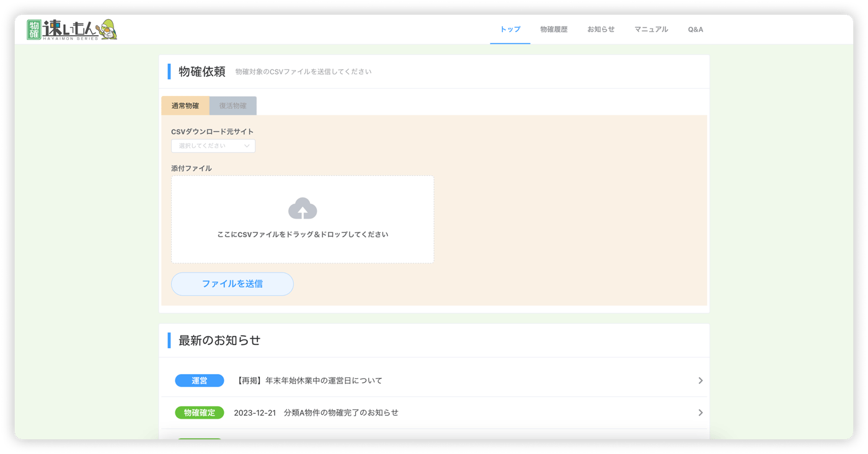The image size is (868, 454).
Task: Click the 物確確定 tag badge
Action: pos(200,413)
